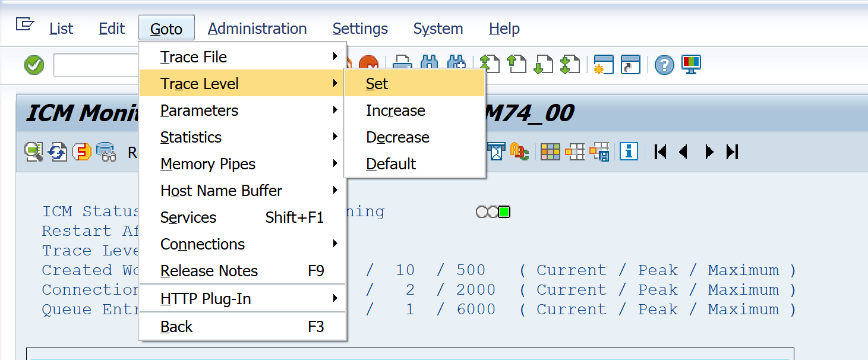This screenshot has width=868, height=360.
Task: Click the Create New Session icon
Action: point(604,65)
